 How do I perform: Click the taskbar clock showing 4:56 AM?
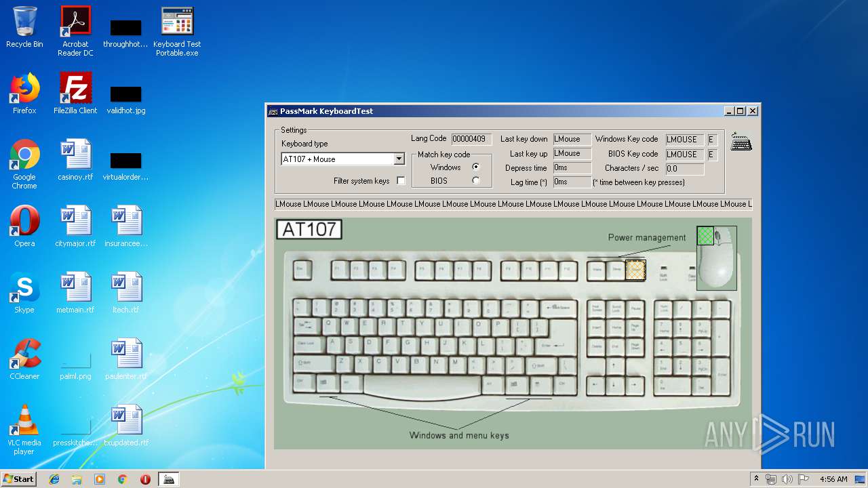(x=833, y=479)
